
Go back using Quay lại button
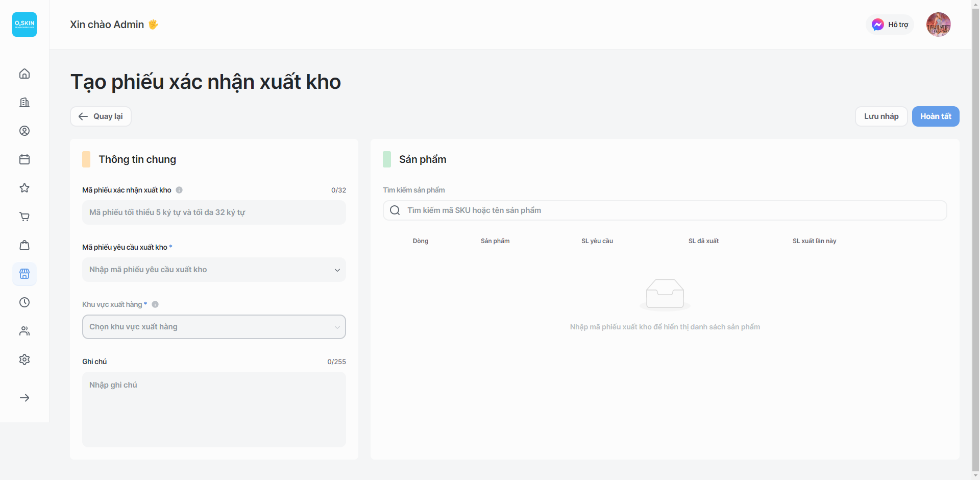(x=101, y=116)
